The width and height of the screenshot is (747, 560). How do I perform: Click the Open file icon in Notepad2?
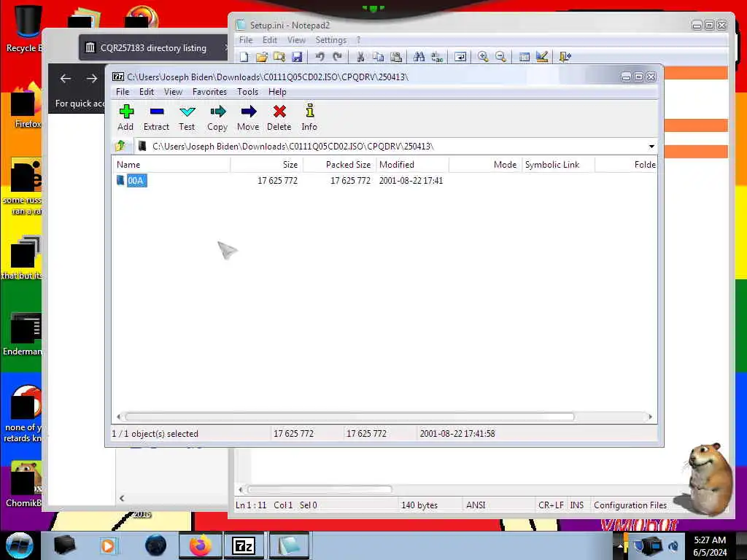pos(262,57)
